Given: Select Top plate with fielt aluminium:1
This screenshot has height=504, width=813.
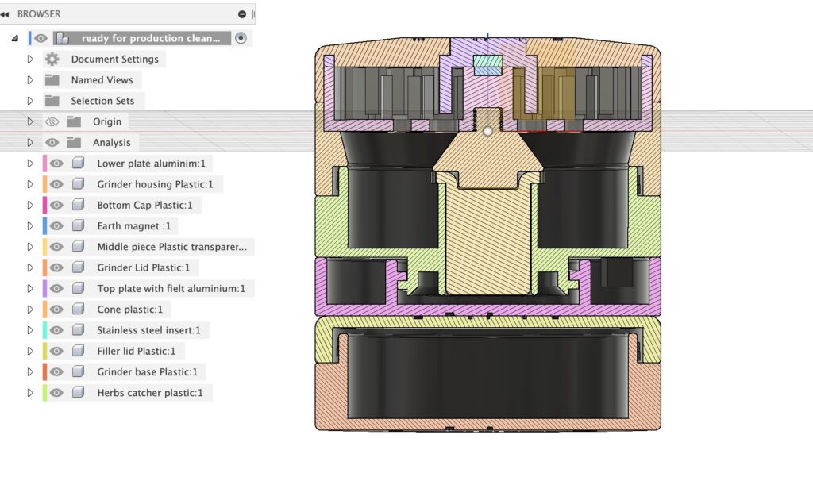Looking at the screenshot, I should click(171, 289).
